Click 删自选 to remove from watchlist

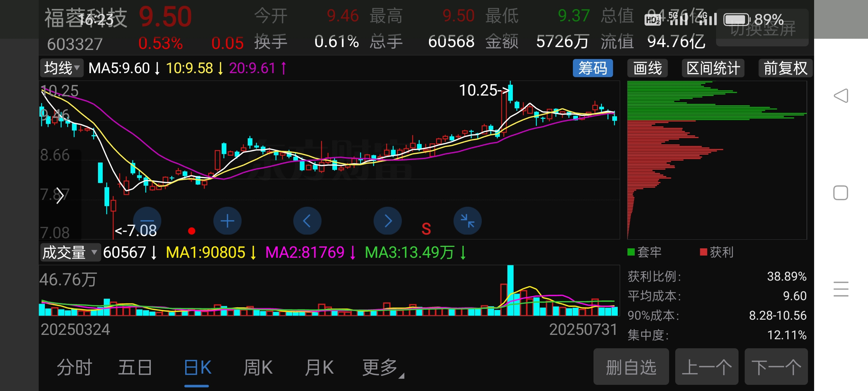click(631, 367)
